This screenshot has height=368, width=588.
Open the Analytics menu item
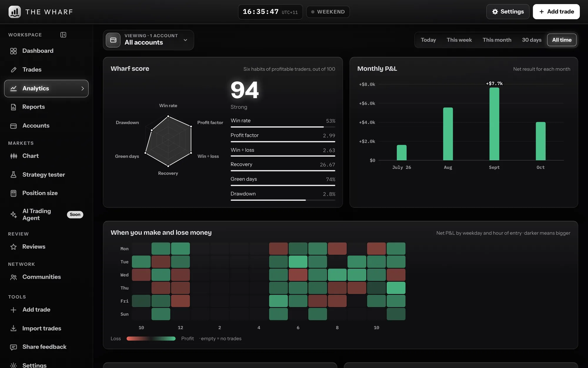tap(46, 88)
